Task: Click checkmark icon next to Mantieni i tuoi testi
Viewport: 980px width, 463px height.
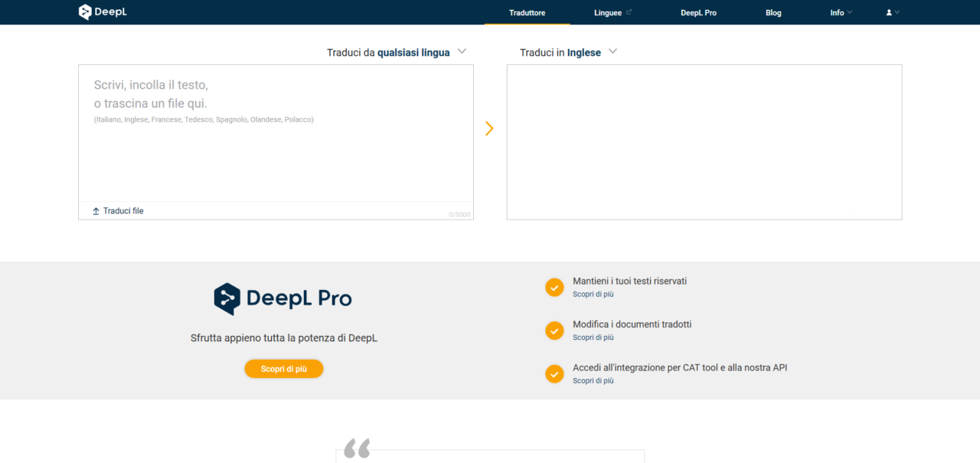Action: [x=554, y=287]
